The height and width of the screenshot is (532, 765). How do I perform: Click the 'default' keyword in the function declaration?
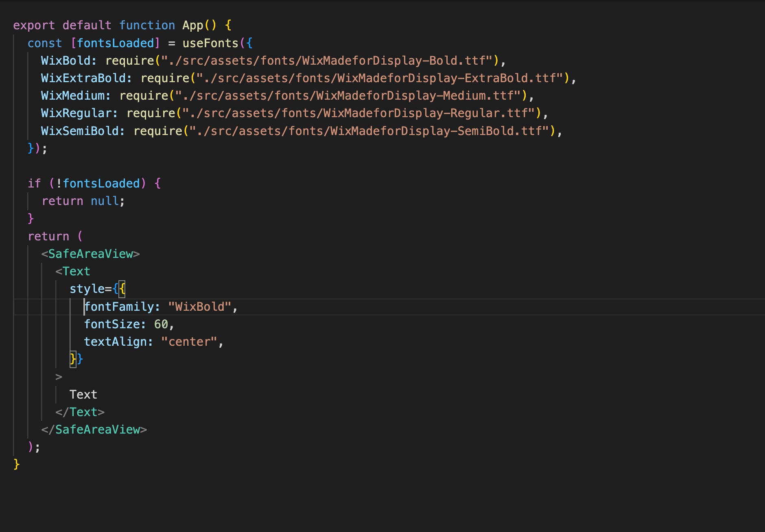coord(87,25)
